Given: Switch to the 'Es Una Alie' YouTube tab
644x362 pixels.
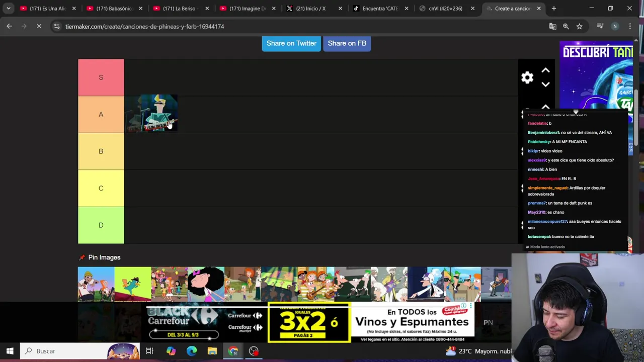Looking at the screenshot, I should click(47, 9).
